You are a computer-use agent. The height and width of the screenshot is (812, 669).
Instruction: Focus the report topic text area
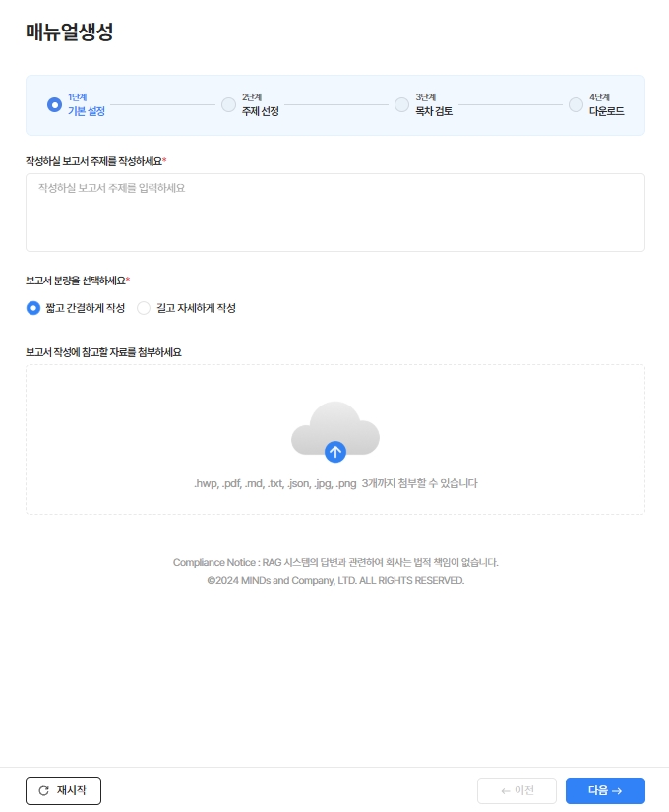coord(334,213)
